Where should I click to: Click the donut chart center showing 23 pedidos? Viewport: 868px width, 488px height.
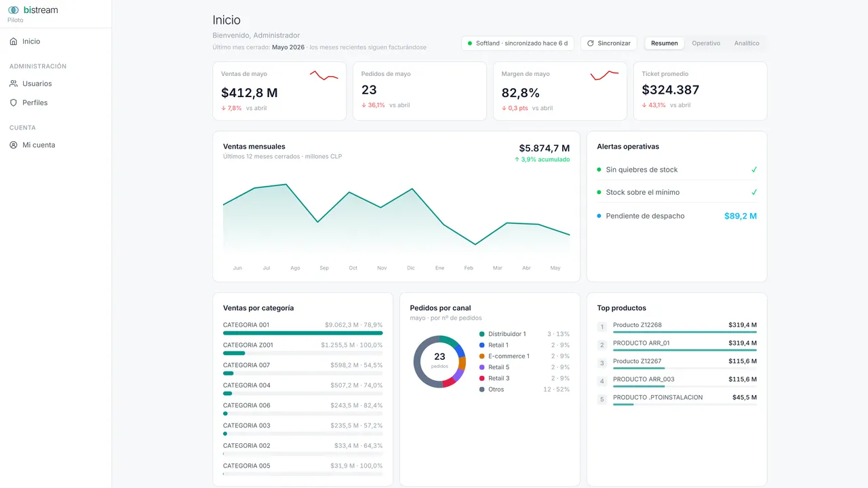(439, 360)
